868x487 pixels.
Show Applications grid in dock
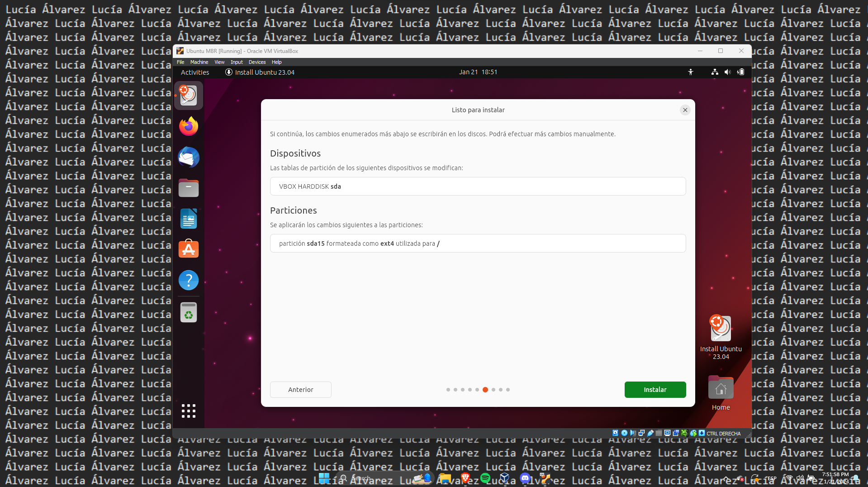[189, 411]
